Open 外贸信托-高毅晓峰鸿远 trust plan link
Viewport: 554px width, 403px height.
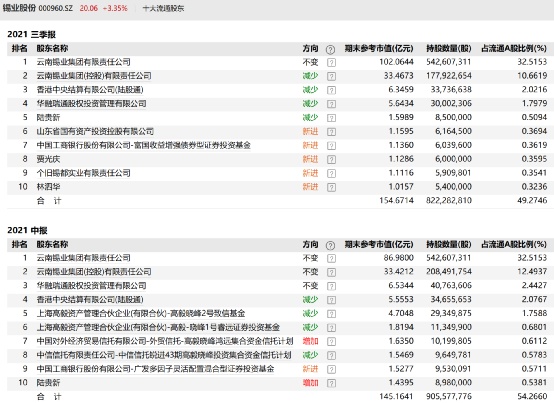click(x=165, y=342)
